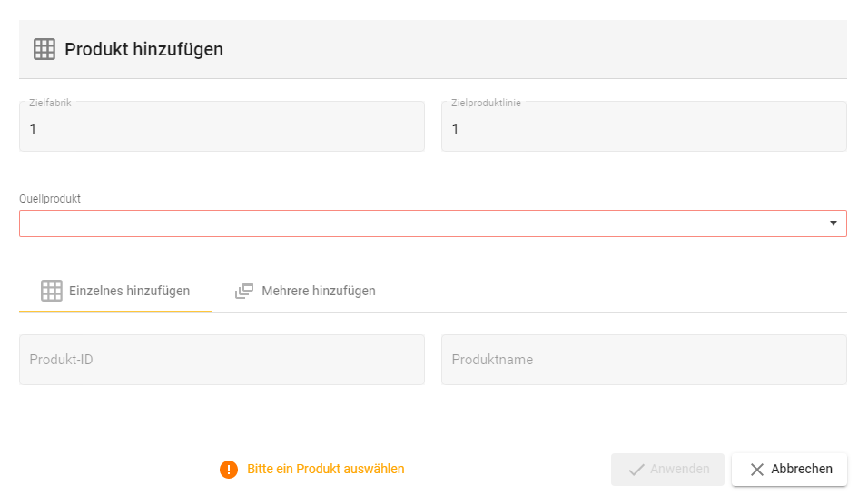The image size is (868, 496).
Task: Click the grid icon on Einzelnes hinzufügen tab
Action: coord(52,291)
